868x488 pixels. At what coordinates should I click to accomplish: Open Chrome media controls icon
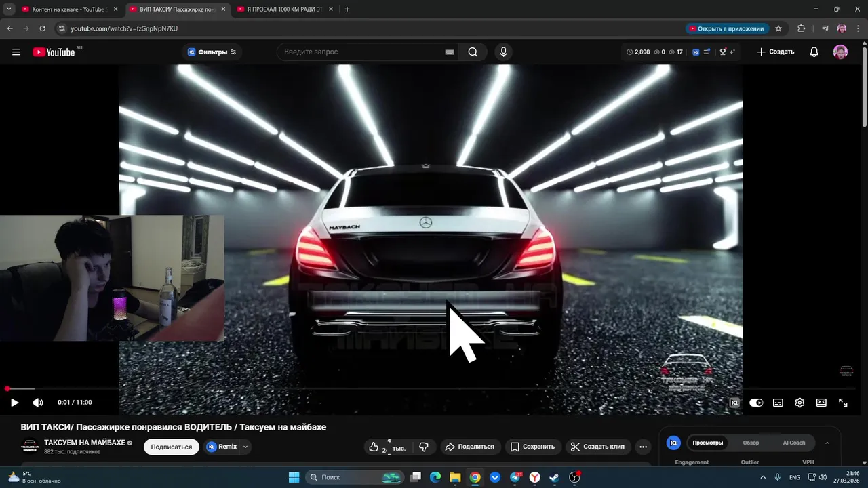point(825,28)
